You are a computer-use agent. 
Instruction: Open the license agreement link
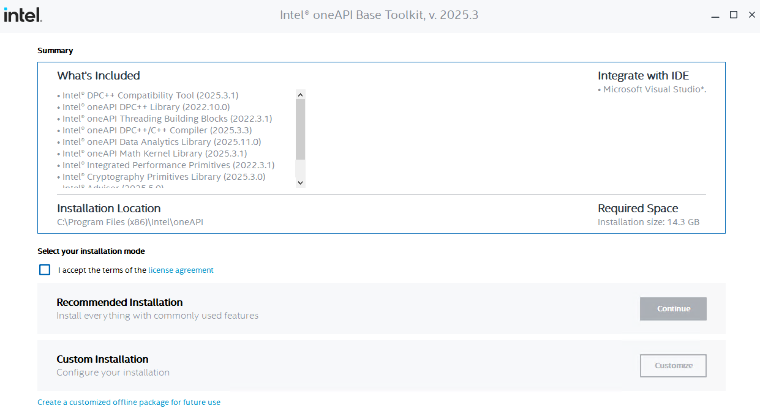pos(181,270)
